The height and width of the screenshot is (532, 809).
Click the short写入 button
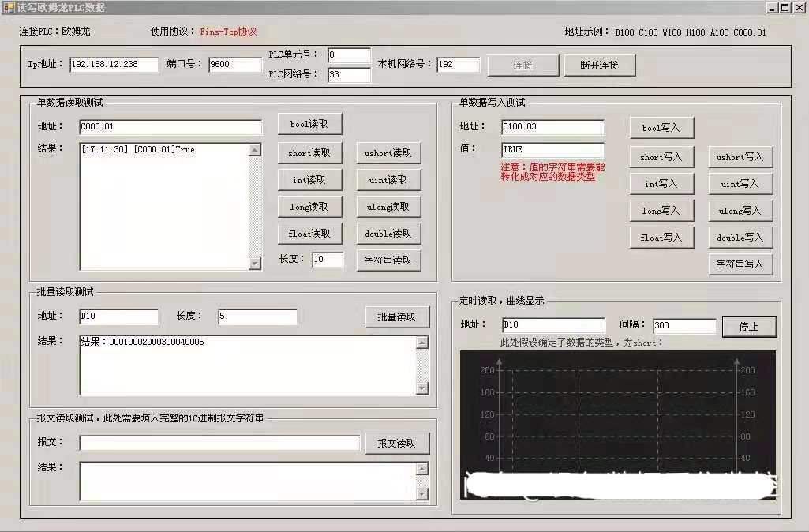[x=661, y=157]
